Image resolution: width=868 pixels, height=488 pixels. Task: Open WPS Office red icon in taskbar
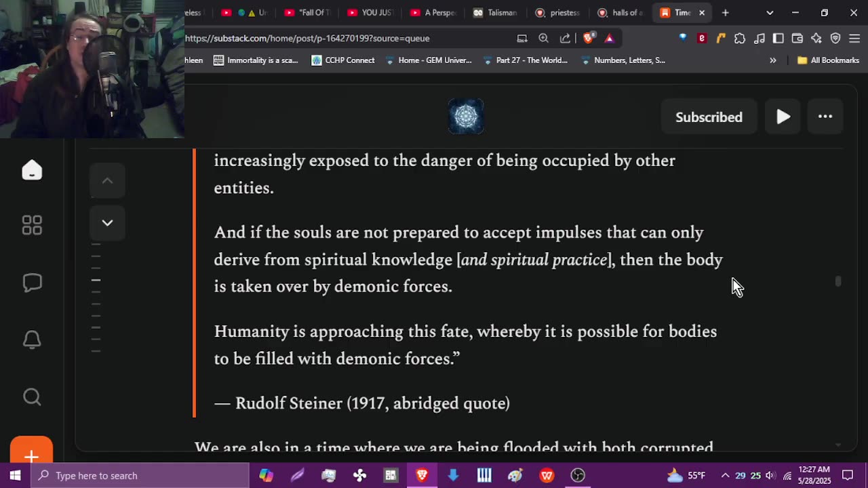tap(547, 475)
